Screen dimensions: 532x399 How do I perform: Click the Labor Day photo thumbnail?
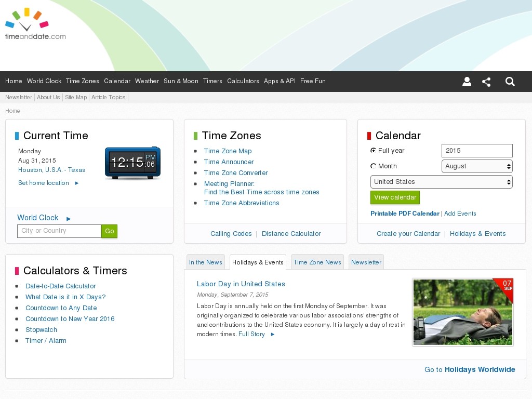pos(462,312)
